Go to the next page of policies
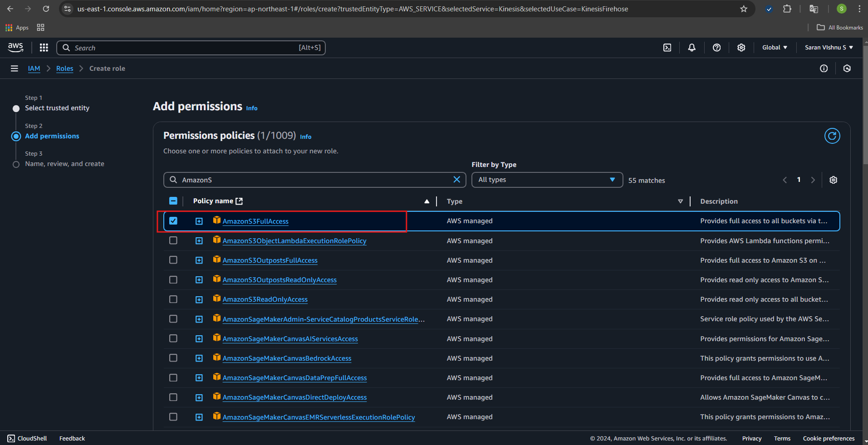The height and width of the screenshot is (445, 868). coord(813,180)
